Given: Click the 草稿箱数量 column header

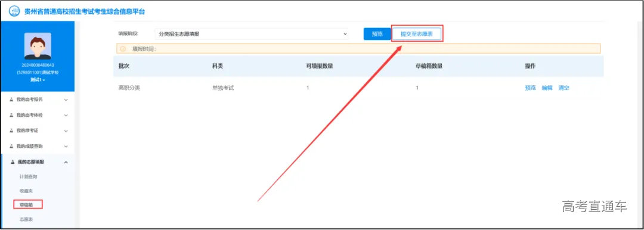Looking at the screenshot, I should 429,66.
